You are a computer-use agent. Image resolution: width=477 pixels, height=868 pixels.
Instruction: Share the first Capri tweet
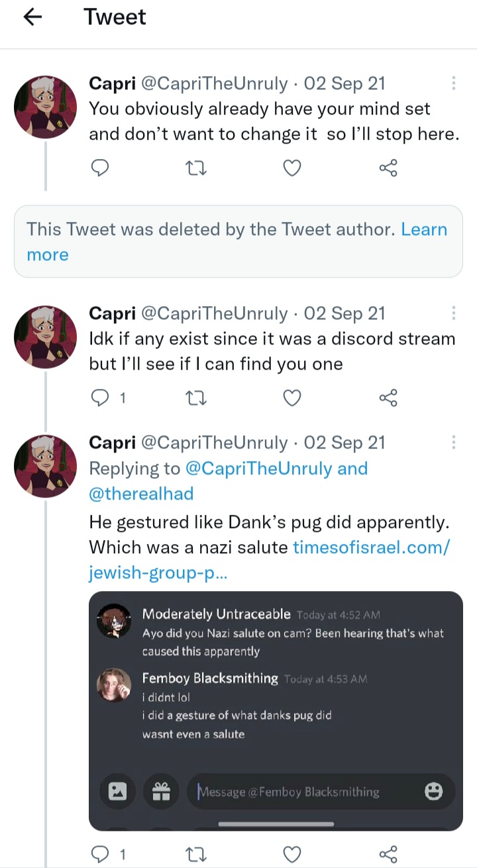pyautogui.click(x=388, y=168)
